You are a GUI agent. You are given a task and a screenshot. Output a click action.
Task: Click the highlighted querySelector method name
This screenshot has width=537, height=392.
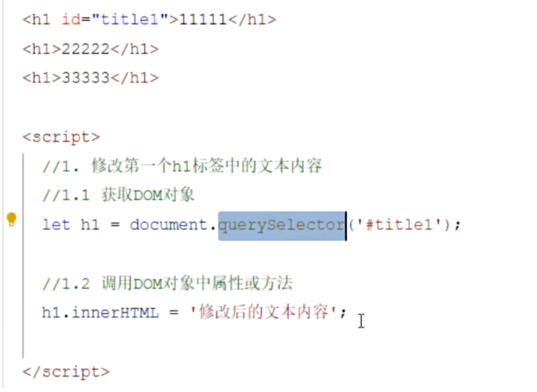click(x=282, y=226)
